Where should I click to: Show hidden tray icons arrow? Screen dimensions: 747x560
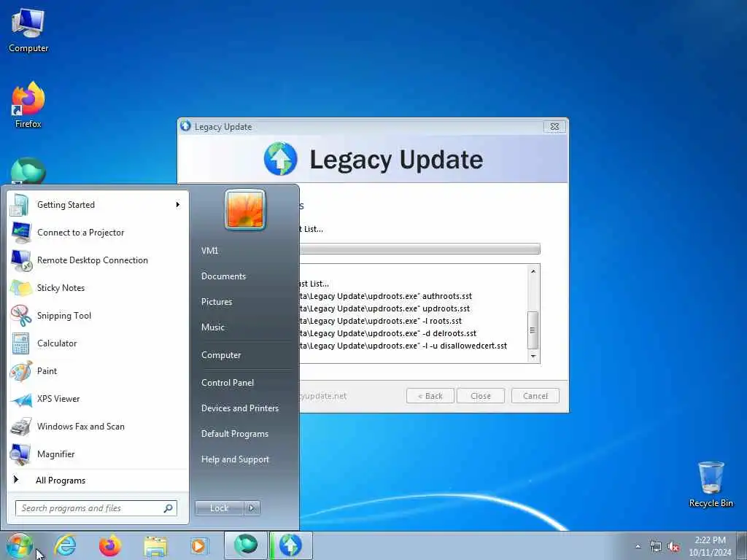pos(638,546)
